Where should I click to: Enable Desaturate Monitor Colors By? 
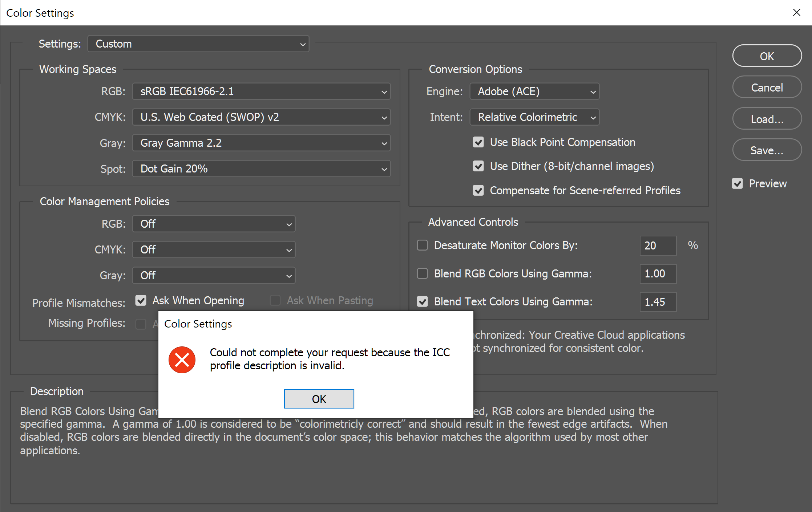422,245
